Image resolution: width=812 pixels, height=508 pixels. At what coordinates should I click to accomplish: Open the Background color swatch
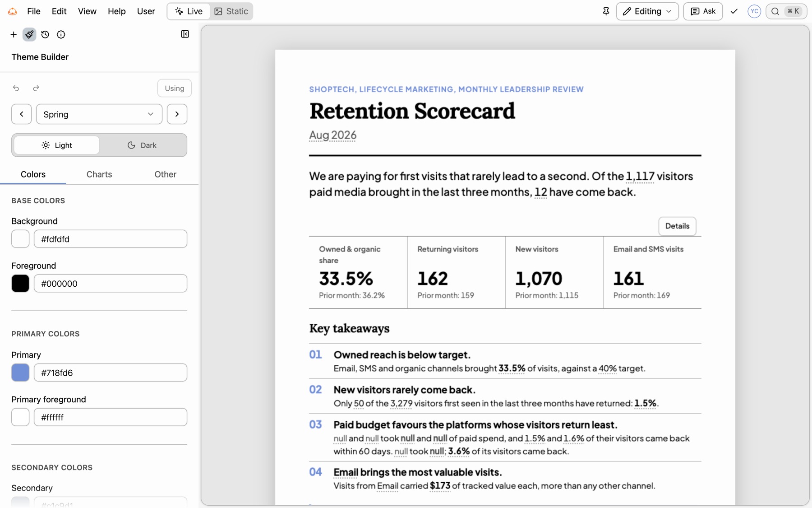click(20, 239)
